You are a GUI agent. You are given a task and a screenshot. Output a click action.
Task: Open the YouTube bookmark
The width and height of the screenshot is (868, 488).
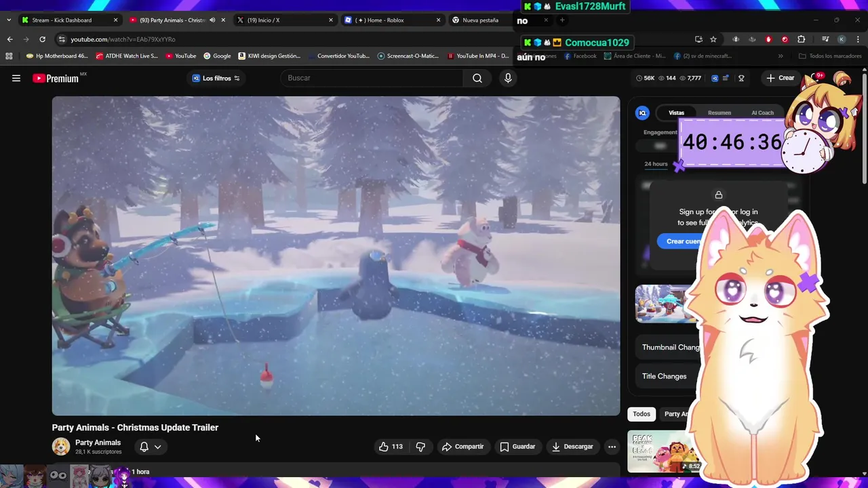(181, 56)
